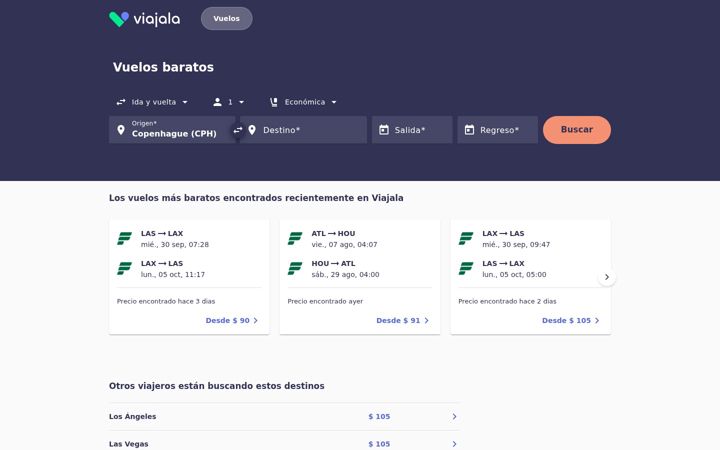Viewport: 720px width, 450px height.
Task: Open the passenger count dropdown
Action: click(229, 102)
